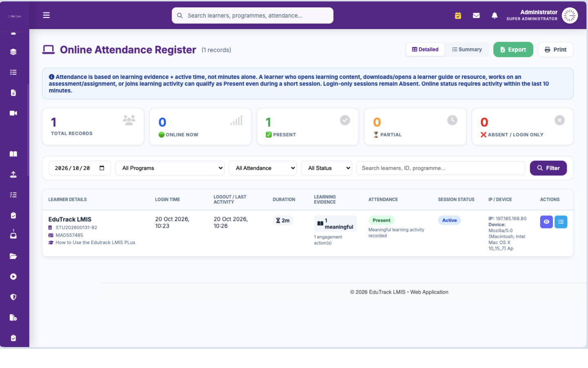588x368 pixels.
Task: Expand the All Status dropdown
Action: click(x=327, y=168)
